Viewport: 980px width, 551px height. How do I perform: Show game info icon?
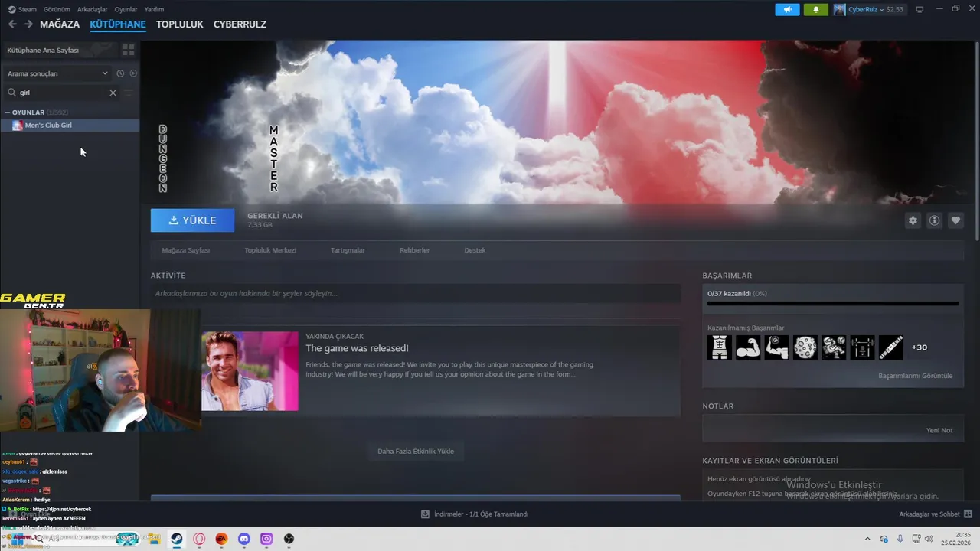[x=934, y=220]
